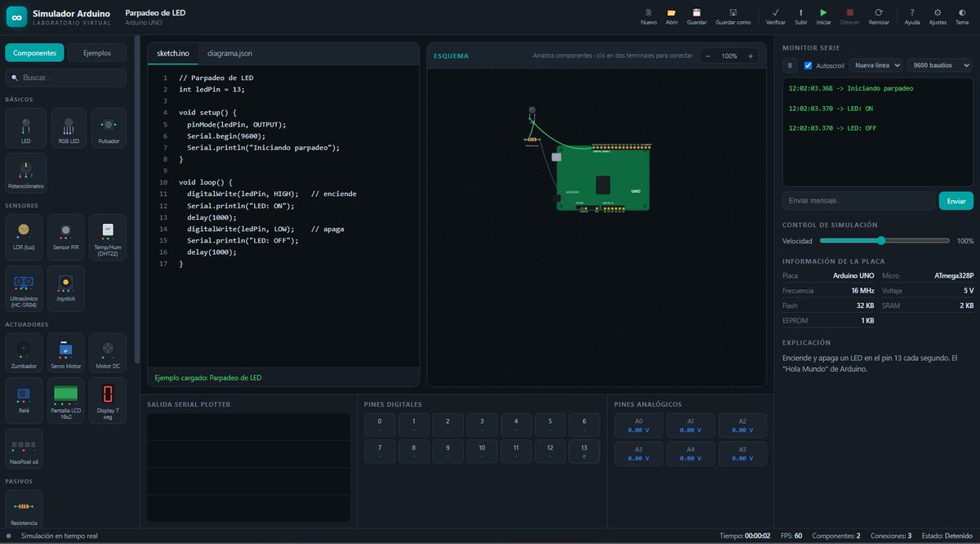Click analog pin A0 cell
Screen dimensions: 980x544
(x=639, y=426)
